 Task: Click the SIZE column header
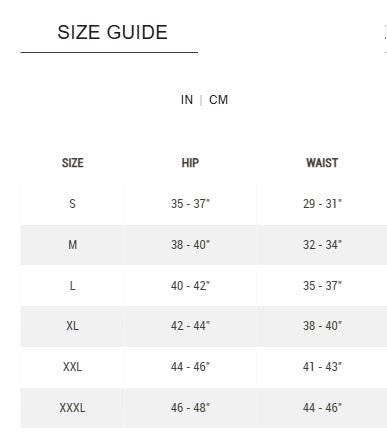tap(73, 163)
